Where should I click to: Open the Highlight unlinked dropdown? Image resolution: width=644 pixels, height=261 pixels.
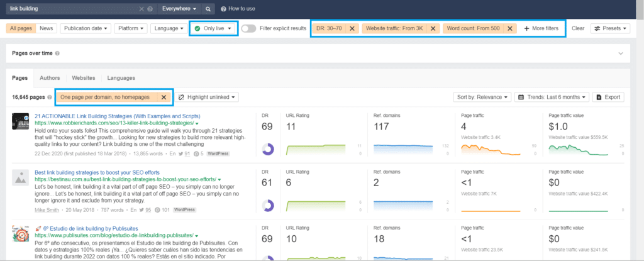pos(208,97)
